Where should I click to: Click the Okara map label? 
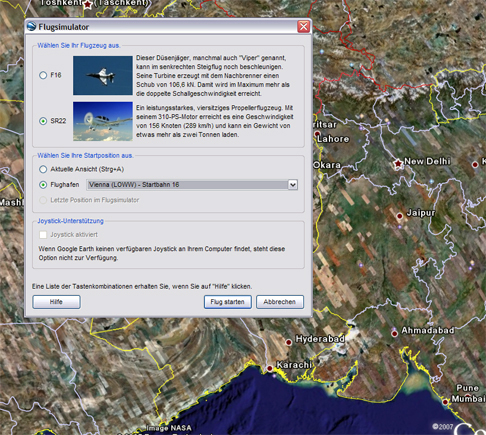coord(327,165)
